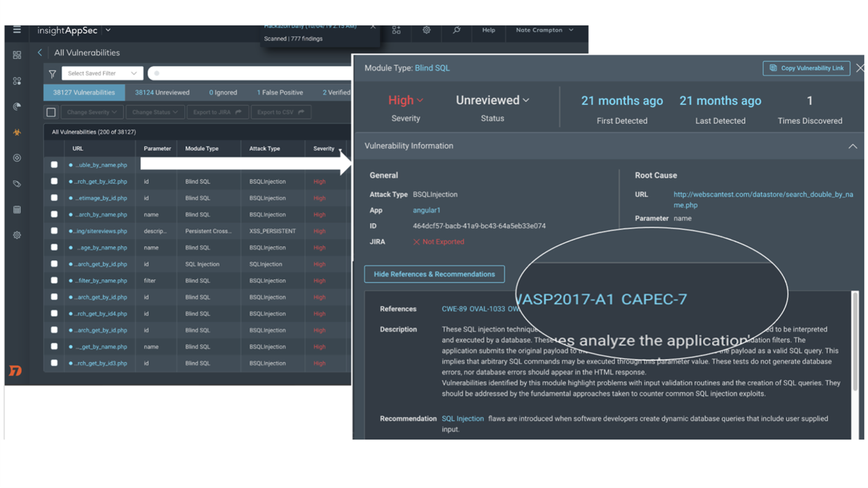Viewport: 868px width, 488px height.
Task: Open the SQL Injection recommendation link
Action: pyautogui.click(x=463, y=419)
